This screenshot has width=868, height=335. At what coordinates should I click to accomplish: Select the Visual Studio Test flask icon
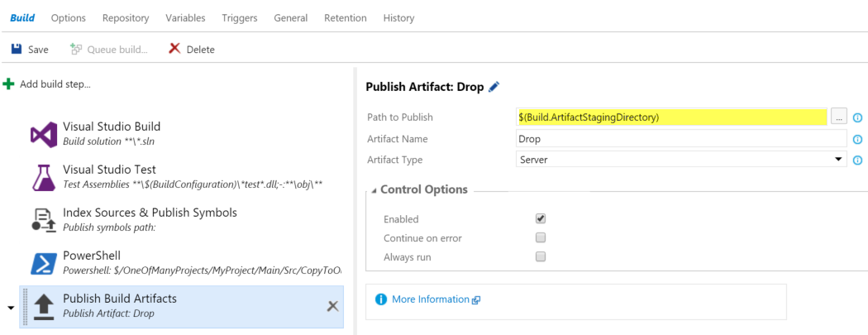click(x=42, y=178)
